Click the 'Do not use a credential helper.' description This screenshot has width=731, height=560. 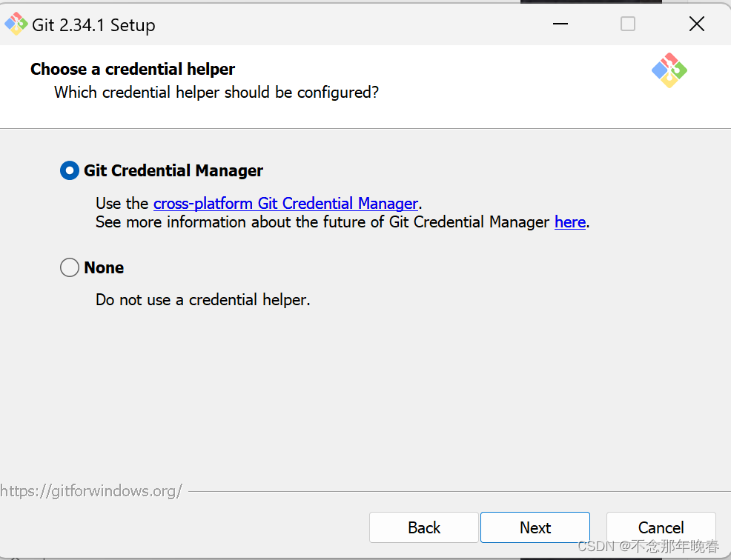203,299
